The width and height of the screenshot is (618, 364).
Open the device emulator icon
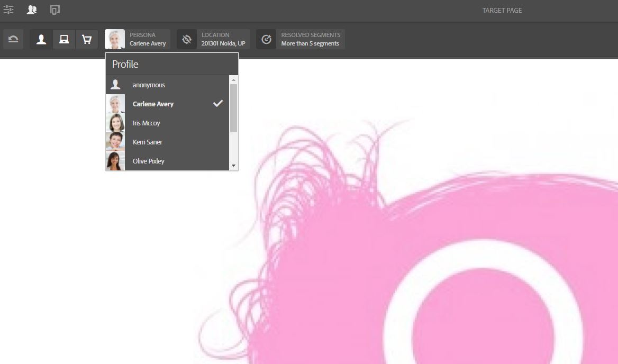coord(55,10)
